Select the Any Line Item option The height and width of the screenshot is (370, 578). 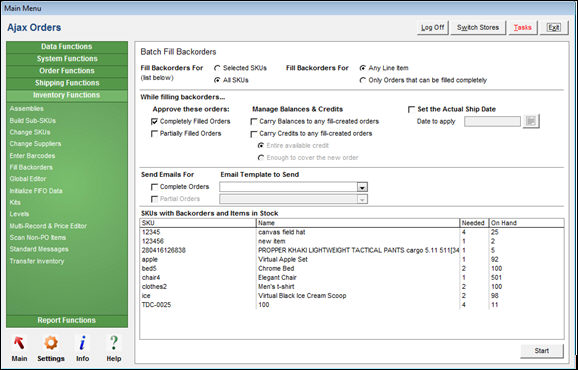[363, 68]
